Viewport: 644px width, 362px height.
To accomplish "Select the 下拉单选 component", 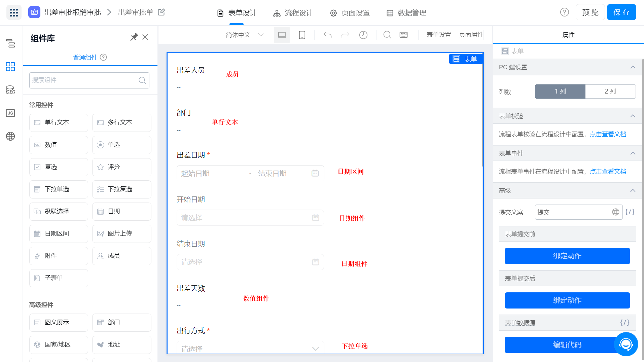I will coord(59,189).
